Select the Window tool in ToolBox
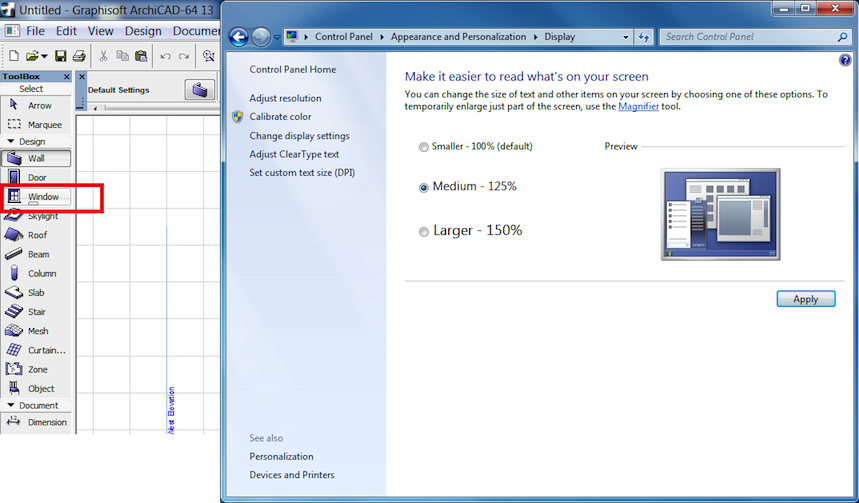Image resolution: width=859 pixels, height=503 pixels. click(36, 197)
